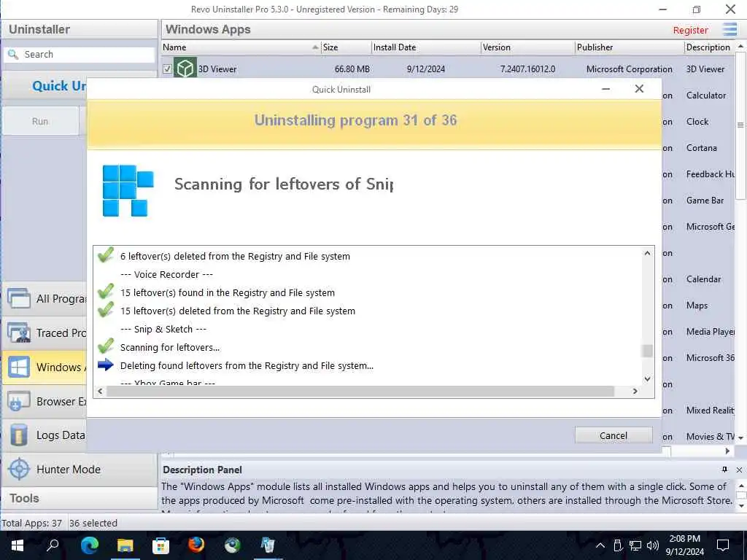Sort by the Size column header

tap(346, 47)
